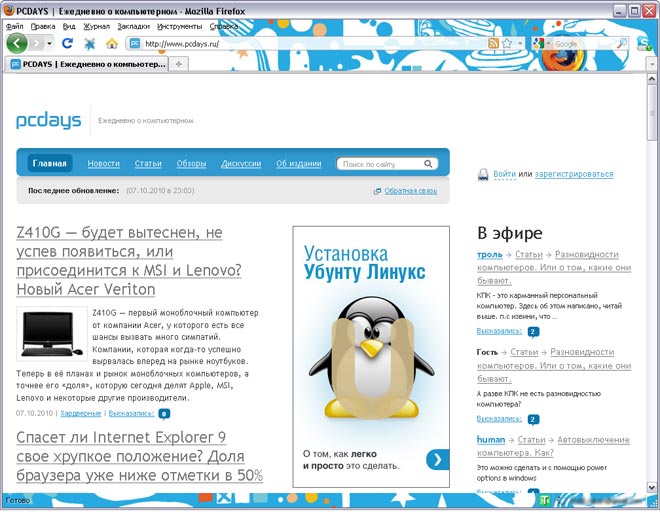Click the Хардверные category link
This screenshot has height=512, width=660.
[81, 413]
